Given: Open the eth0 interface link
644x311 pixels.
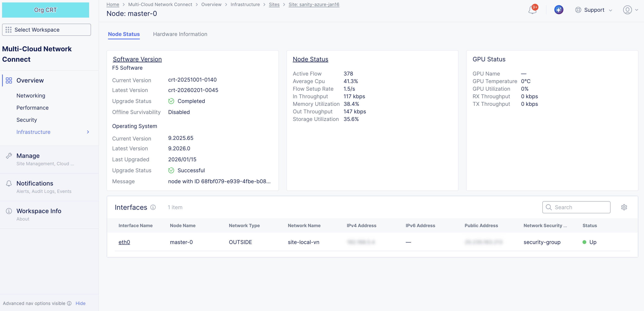Looking at the screenshot, I should point(124,242).
